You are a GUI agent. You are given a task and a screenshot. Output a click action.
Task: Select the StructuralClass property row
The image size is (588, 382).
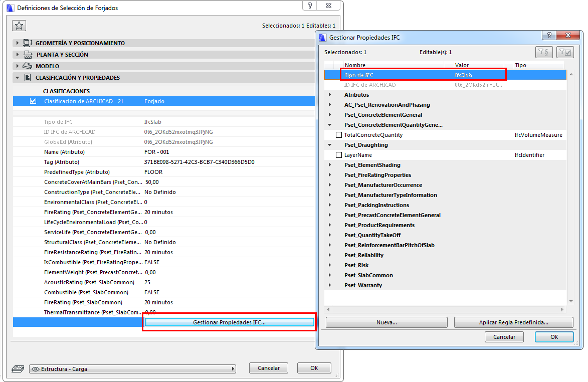pos(164,242)
